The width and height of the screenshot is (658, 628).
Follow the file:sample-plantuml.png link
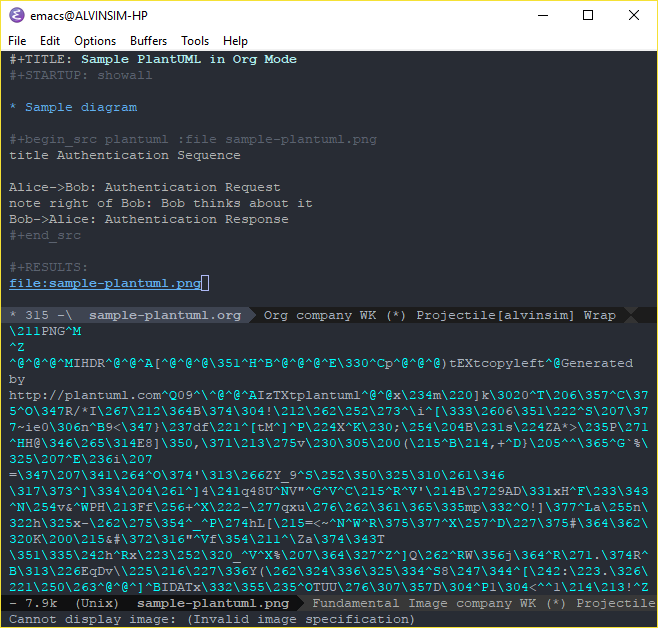(105, 283)
